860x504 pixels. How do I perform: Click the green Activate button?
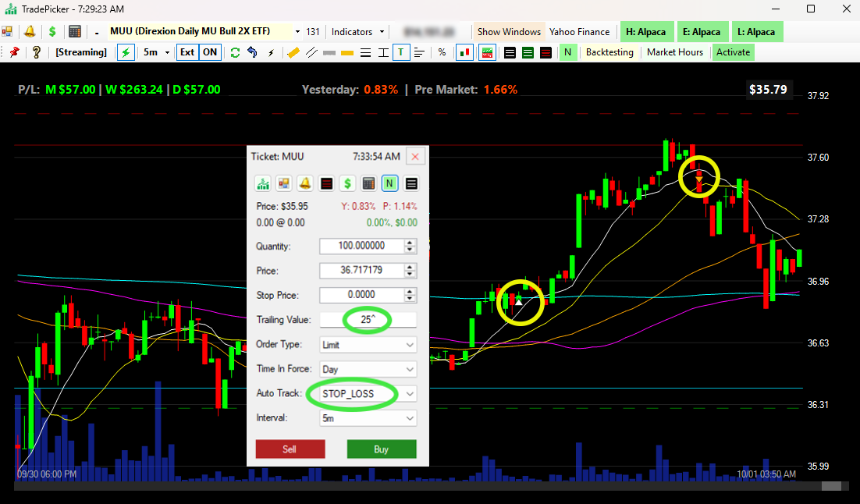click(x=733, y=52)
